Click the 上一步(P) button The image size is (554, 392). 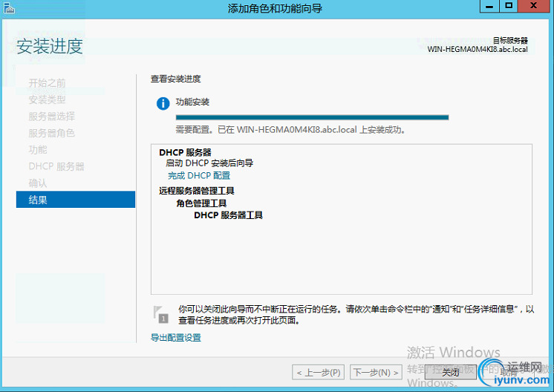click(x=319, y=372)
